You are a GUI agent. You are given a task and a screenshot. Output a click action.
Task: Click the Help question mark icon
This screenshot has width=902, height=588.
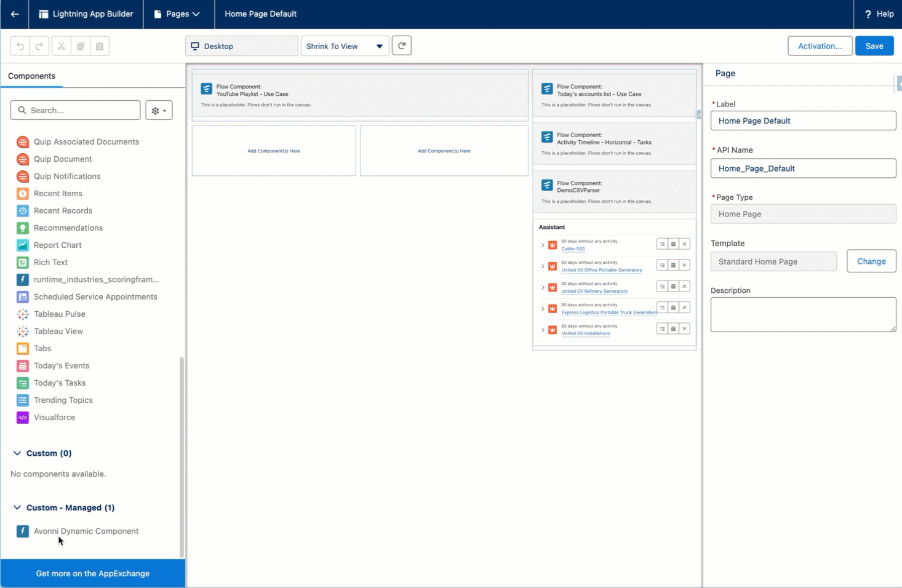point(868,14)
